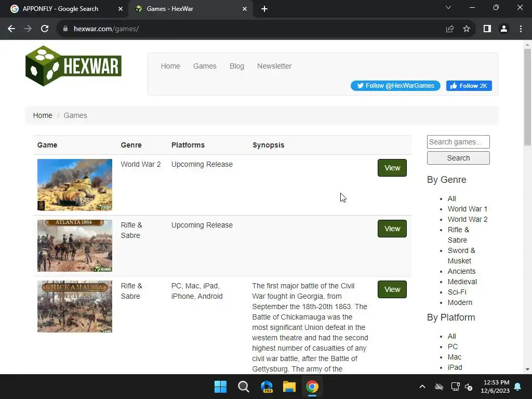The height and width of the screenshot is (399, 532).
Task: Click Chrome icon in taskbar
Action: coord(312,387)
